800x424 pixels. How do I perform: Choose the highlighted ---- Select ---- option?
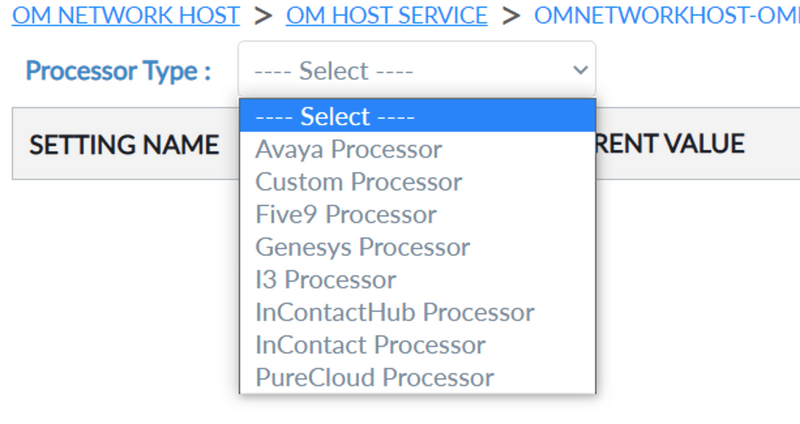point(417,116)
